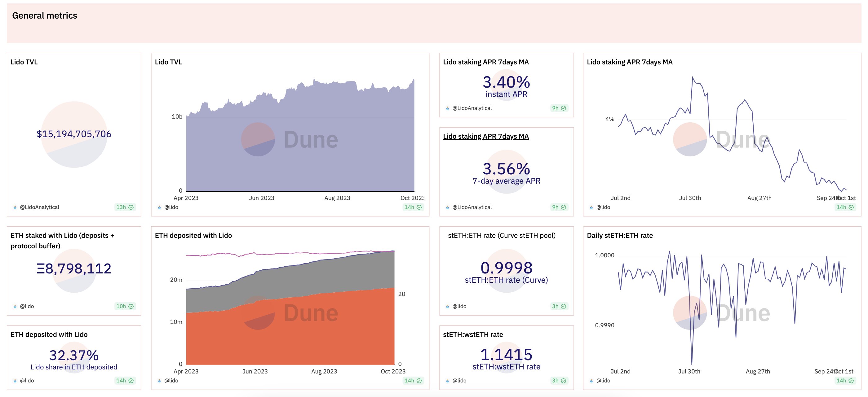
Task: Click the Daily stETH:ETH rate chart title
Action: [620, 235]
